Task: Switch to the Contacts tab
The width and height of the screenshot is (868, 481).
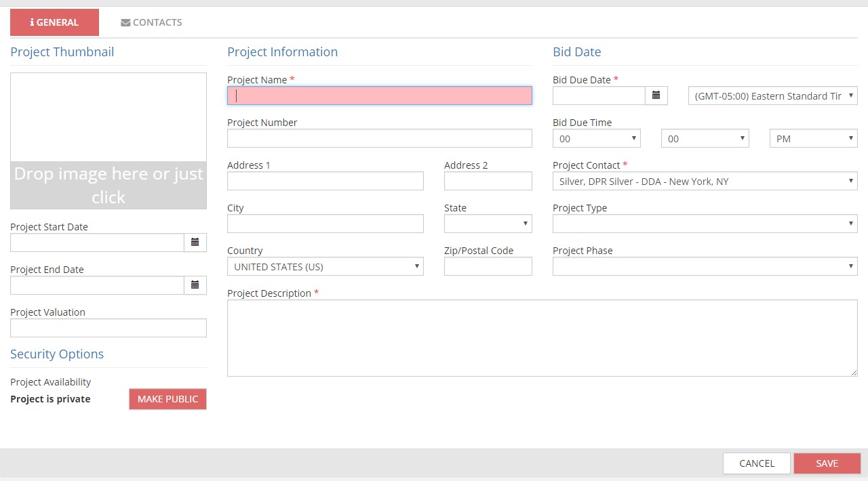Action: tap(151, 22)
